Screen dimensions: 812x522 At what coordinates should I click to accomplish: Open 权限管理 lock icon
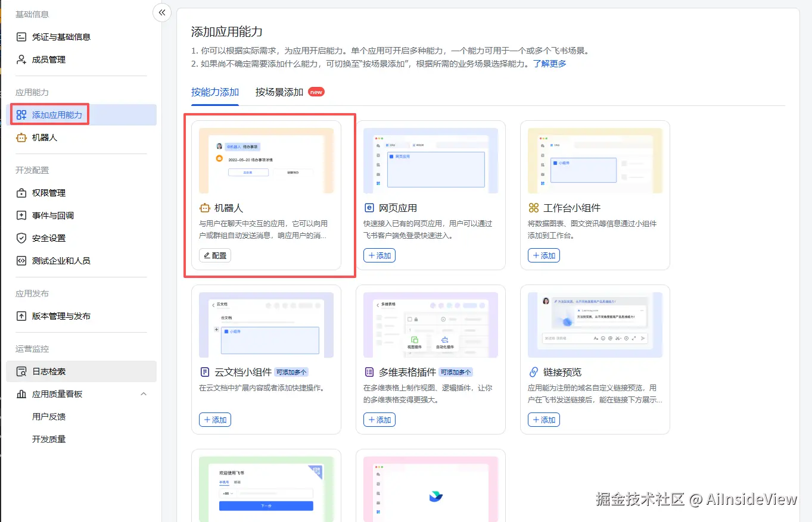coord(21,193)
